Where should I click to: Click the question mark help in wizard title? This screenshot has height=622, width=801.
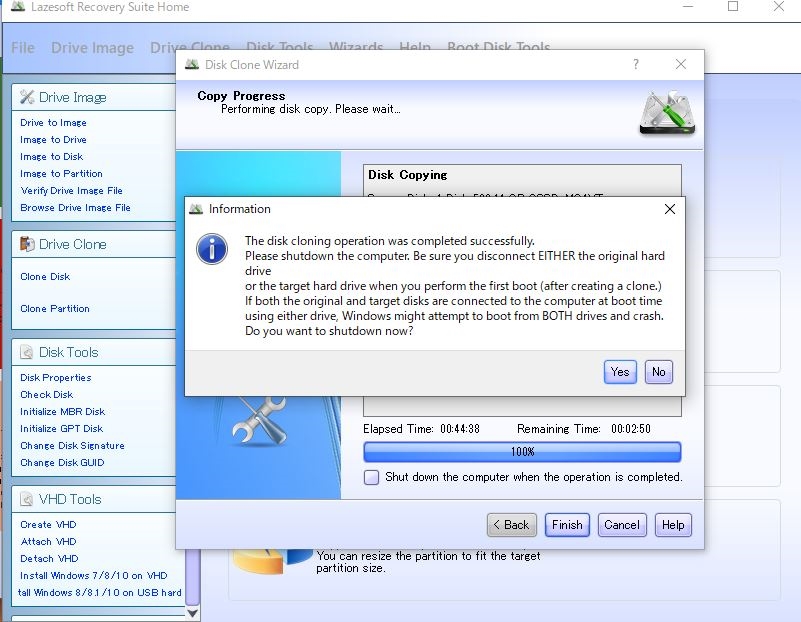point(635,64)
